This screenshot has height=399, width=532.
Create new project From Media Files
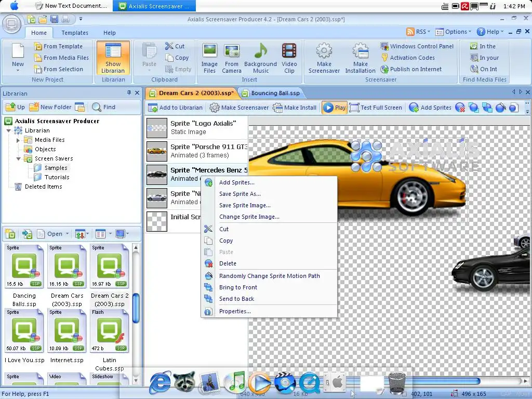pos(61,58)
